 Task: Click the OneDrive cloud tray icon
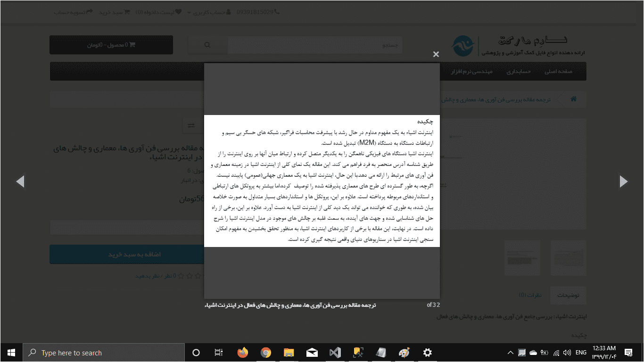click(x=533, y=353)
